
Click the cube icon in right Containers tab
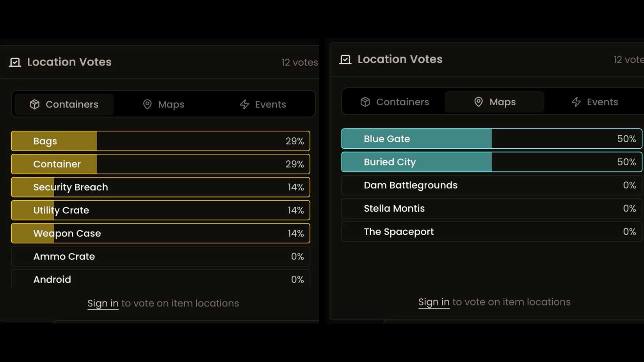[365, 102]
